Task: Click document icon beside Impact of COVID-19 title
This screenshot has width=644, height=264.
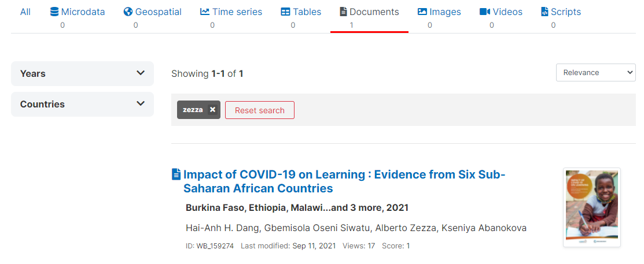Action: pyautogui.click(x=176, y=174)
